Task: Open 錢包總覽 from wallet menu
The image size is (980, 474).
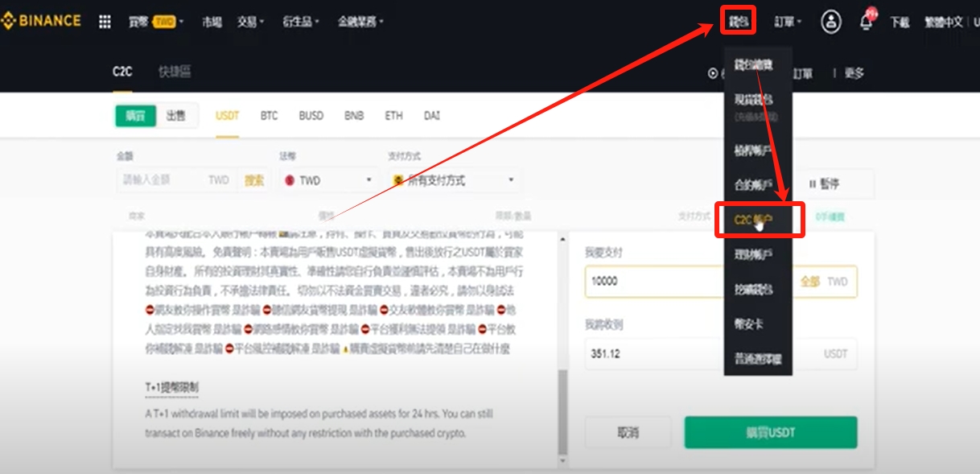Action: (x=754, y=65)
